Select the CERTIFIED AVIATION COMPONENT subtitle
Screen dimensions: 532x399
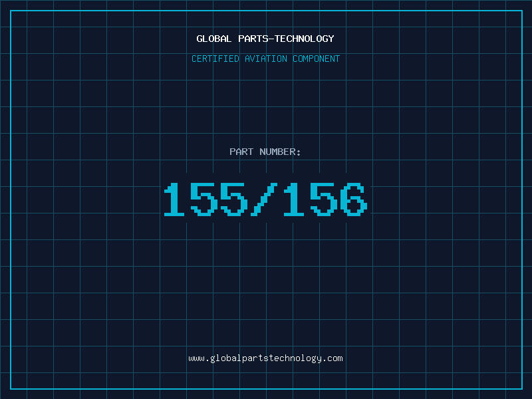pyautogui.click(x=265, y=59)
